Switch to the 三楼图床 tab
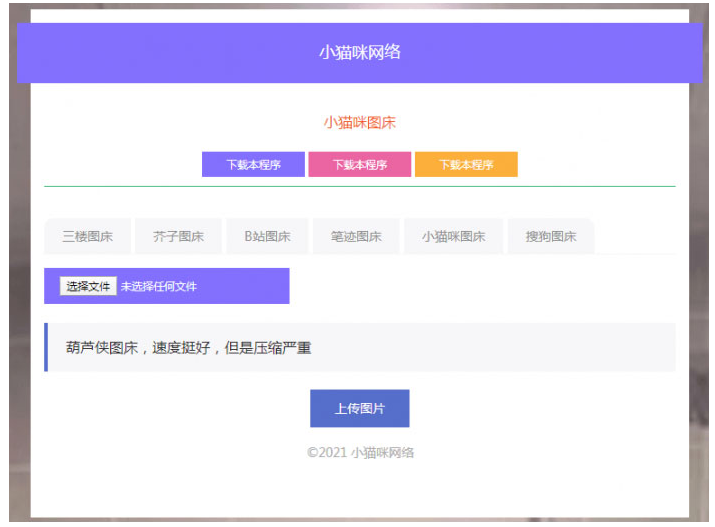 [88, 237]
